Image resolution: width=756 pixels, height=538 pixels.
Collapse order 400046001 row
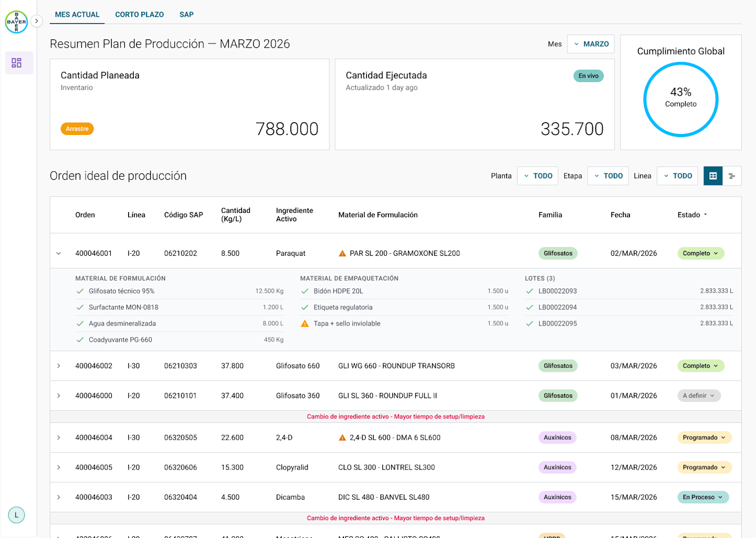click(59, 253)
